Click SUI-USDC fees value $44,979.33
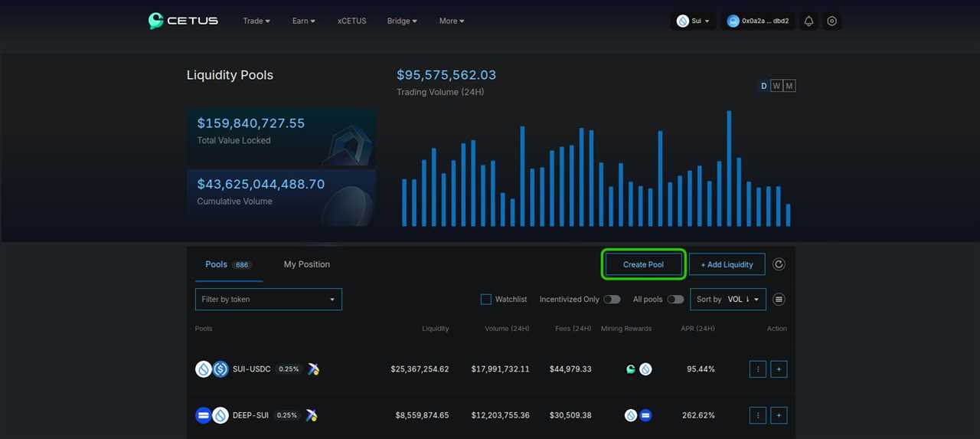Viewport: 980px width, 439px height. [570, 369]
